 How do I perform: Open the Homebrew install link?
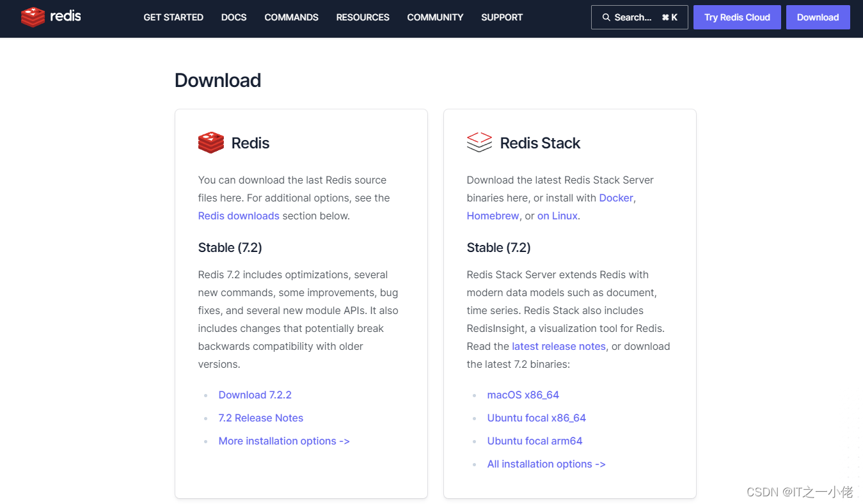493,216
